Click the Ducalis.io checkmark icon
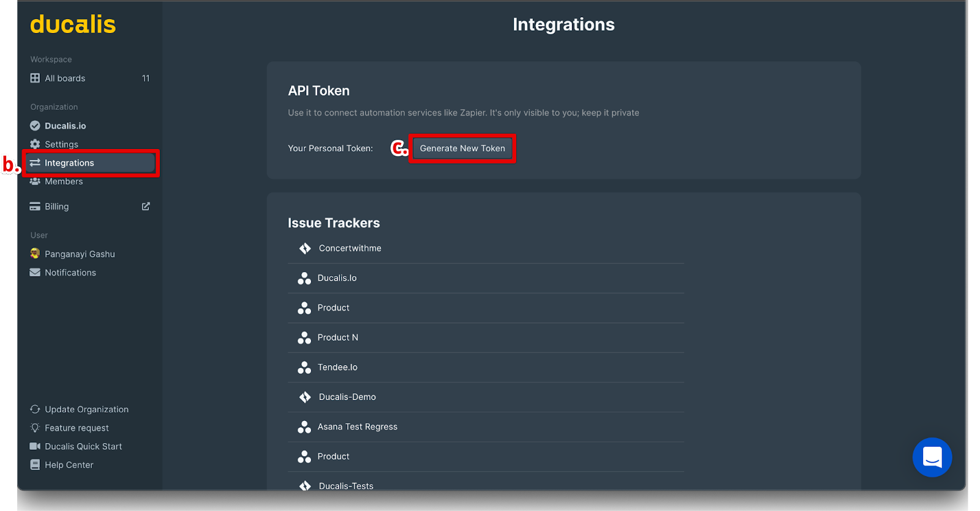This screenshot has width=980, height=511. pyautogui.click(x=35, y=126)
